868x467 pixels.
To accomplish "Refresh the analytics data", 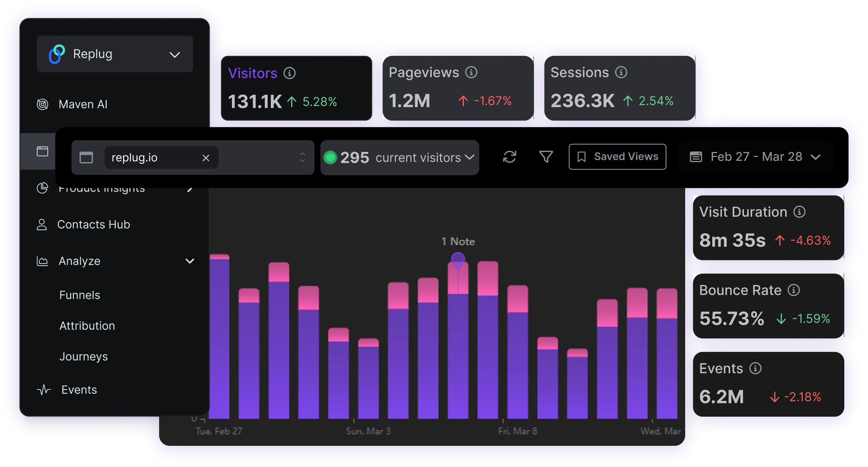I will [510, 157].
